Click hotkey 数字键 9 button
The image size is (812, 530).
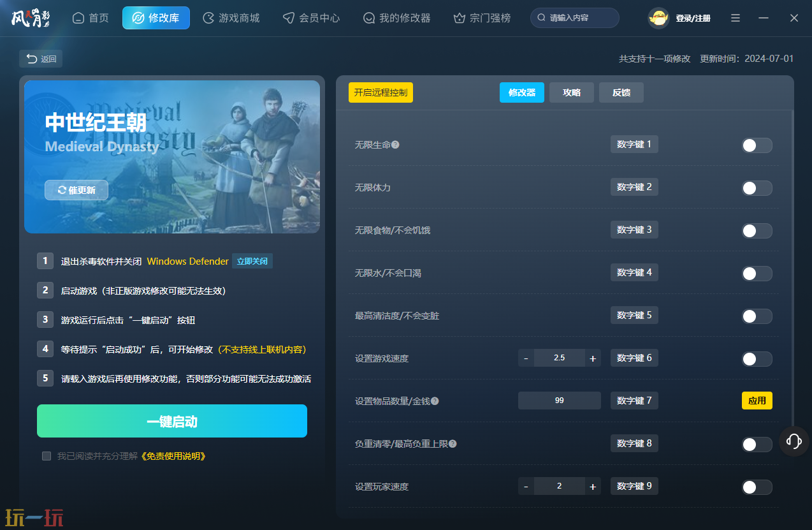click(x=634, y=486)
